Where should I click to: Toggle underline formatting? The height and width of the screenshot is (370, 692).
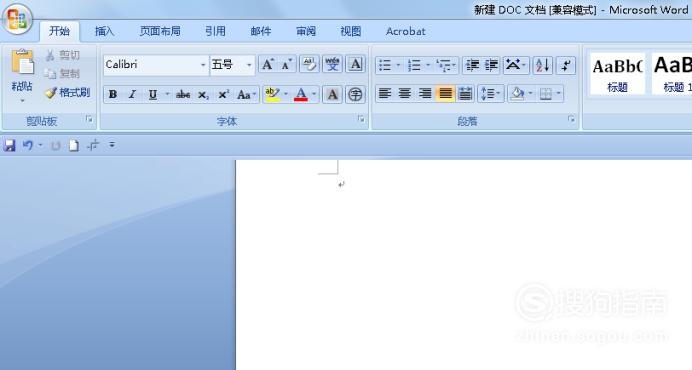153,94
